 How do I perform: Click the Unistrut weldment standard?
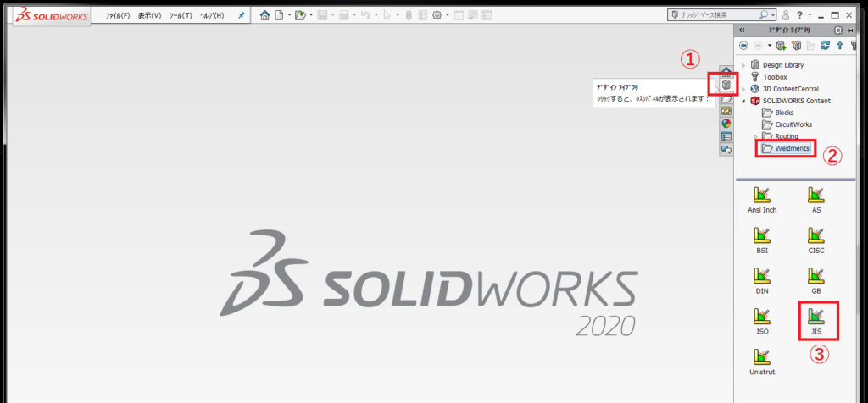click(762, 362)
